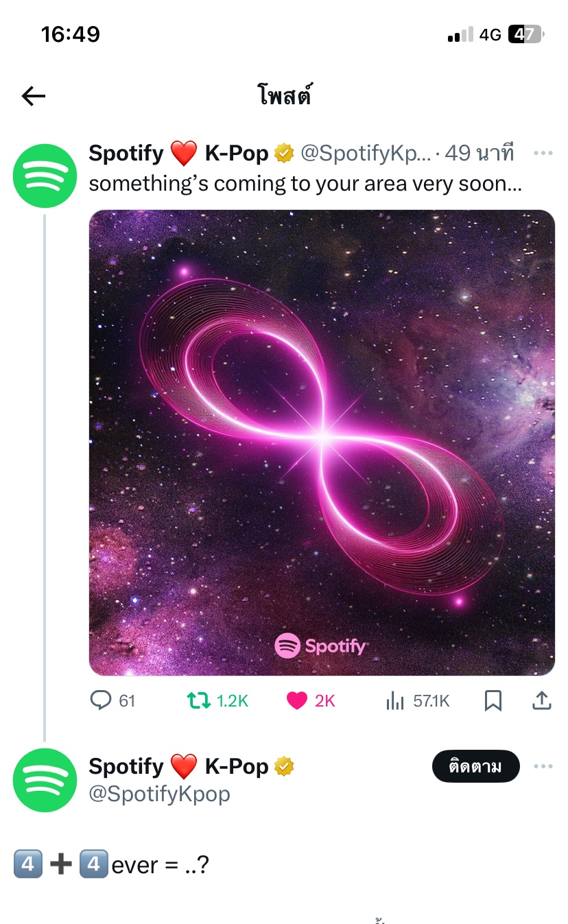
Task: Open the pink infinity symbol image
Action: click(x=322, y=442)
